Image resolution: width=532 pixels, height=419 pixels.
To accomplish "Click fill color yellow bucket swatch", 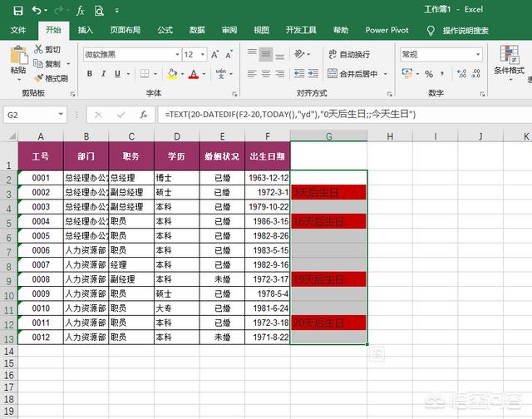I will [172, 74].
